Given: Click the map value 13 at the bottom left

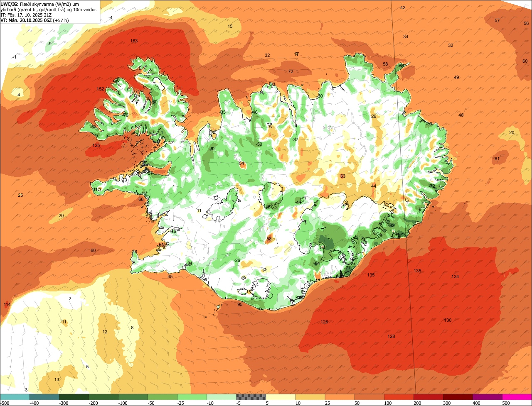Looking at the screenshot, I should [x=57, y=379].
